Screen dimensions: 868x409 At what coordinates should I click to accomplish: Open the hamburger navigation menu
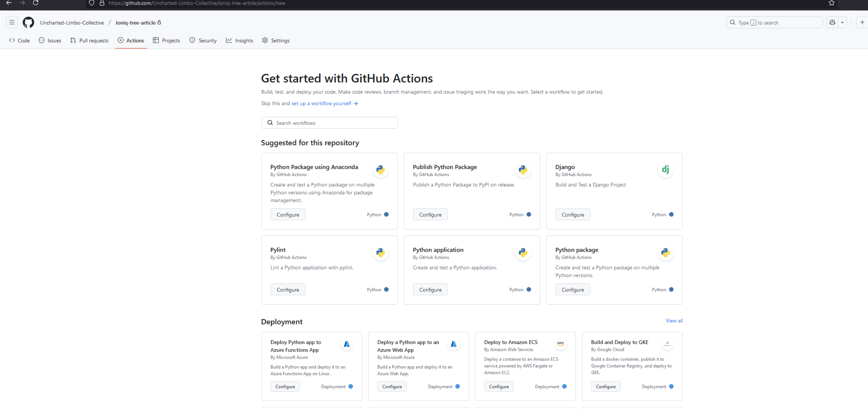pos(12,22)
